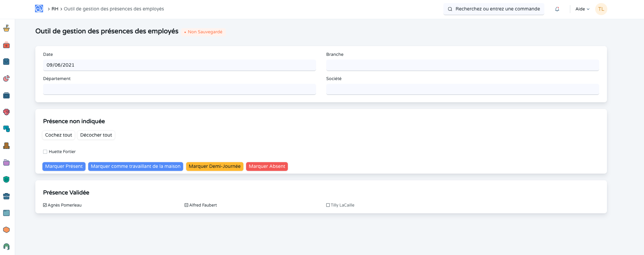Toggle the Agnès Pomerleau checkbox
The image size is (644, 255).
click(45, 205)
